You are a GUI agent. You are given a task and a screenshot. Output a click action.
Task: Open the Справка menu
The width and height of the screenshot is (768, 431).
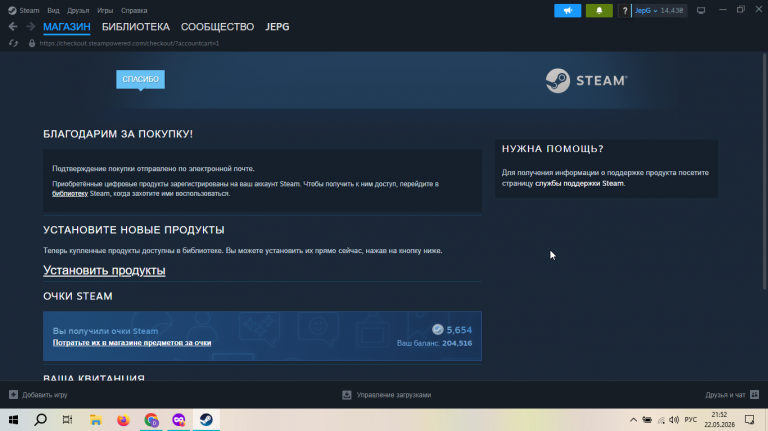[134, 10]
